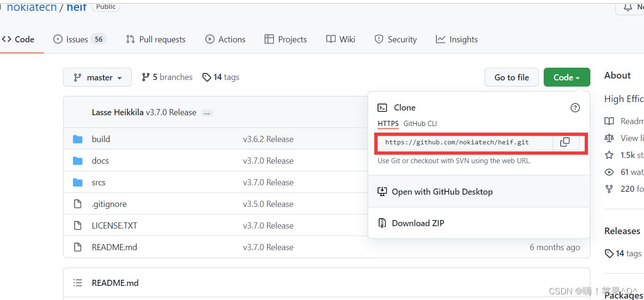Click the Readme book icon in sidebar
The width and height of the screenshot is (644, 300).
pyautogui.click(x=609, y=121)
